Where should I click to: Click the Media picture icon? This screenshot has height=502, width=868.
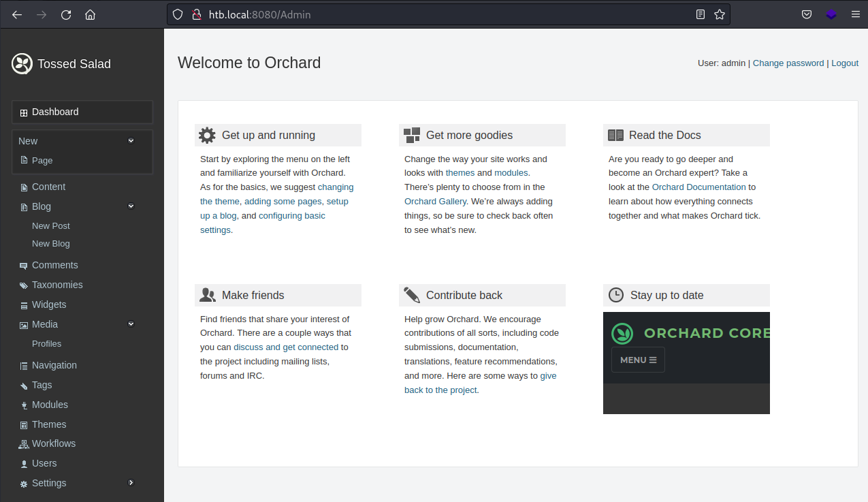24,325
